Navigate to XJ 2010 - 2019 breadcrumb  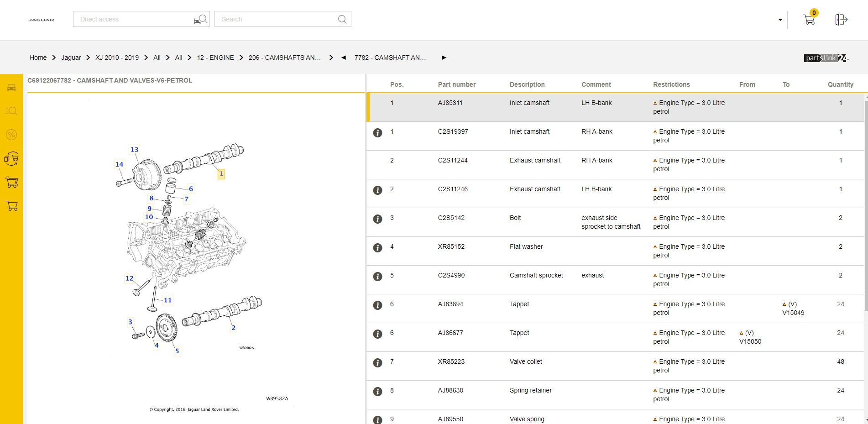117,58
